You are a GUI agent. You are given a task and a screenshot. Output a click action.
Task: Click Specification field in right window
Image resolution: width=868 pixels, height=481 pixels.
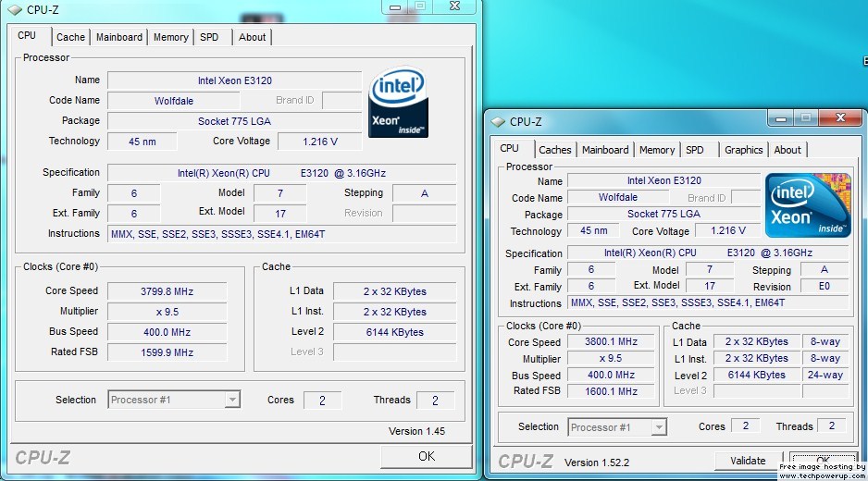coord(708,253)
